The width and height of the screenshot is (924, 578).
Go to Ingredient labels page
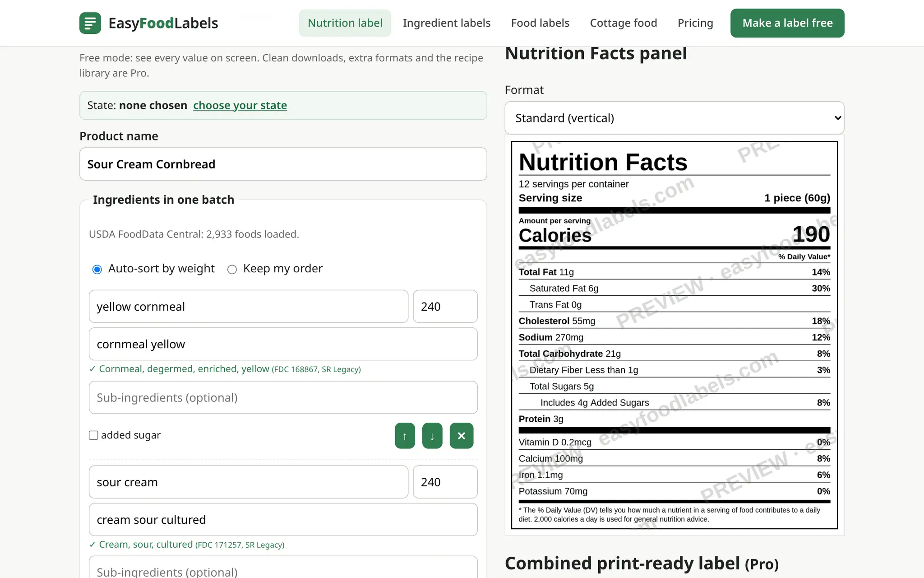pyautogui.click(x=447, y=23)
